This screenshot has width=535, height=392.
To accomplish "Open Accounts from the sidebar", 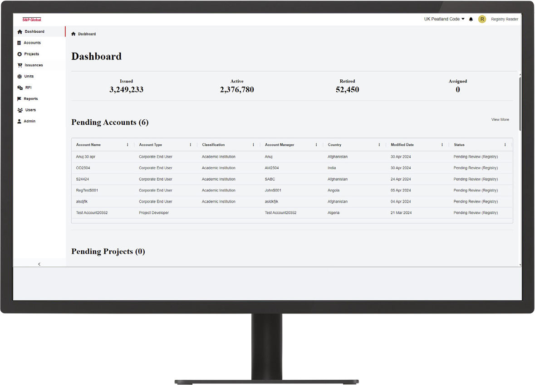I will (32, 43).
